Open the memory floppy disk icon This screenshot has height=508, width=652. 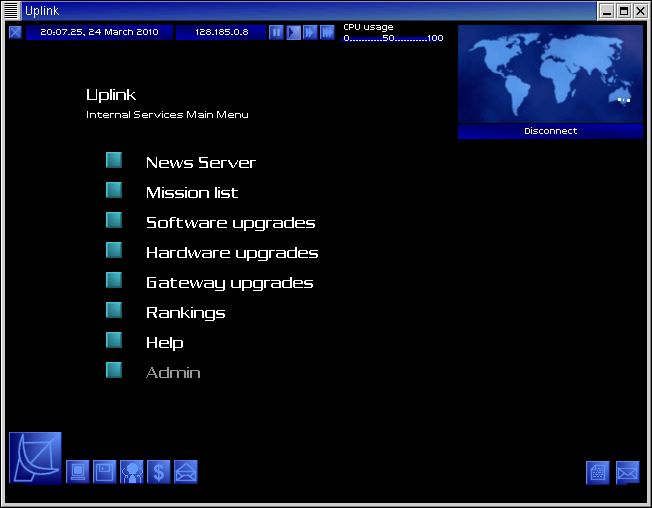pyautogui.click(x=104, y=472)
